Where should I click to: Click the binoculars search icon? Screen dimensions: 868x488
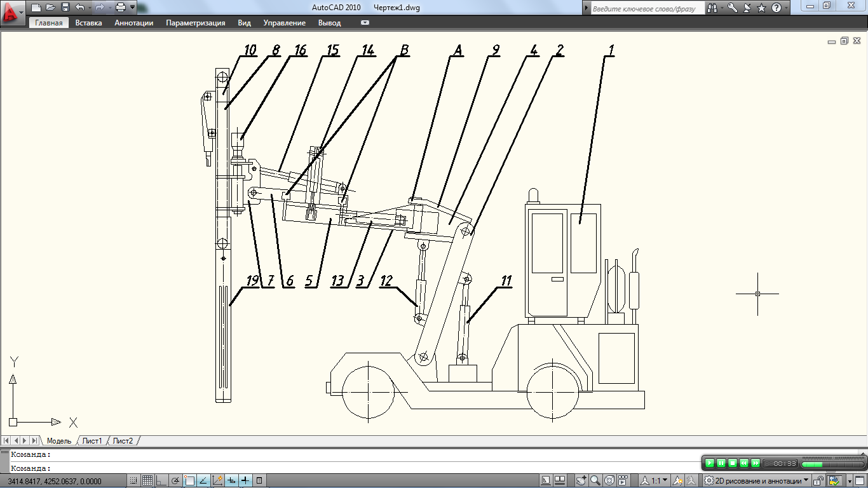[713, 8]
